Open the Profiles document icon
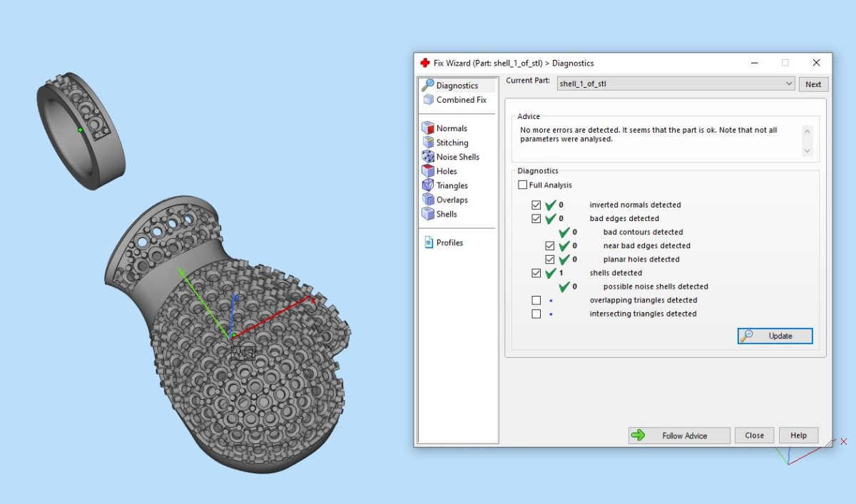856x504 pixels. pyautogui.click(x=429, y=242)
